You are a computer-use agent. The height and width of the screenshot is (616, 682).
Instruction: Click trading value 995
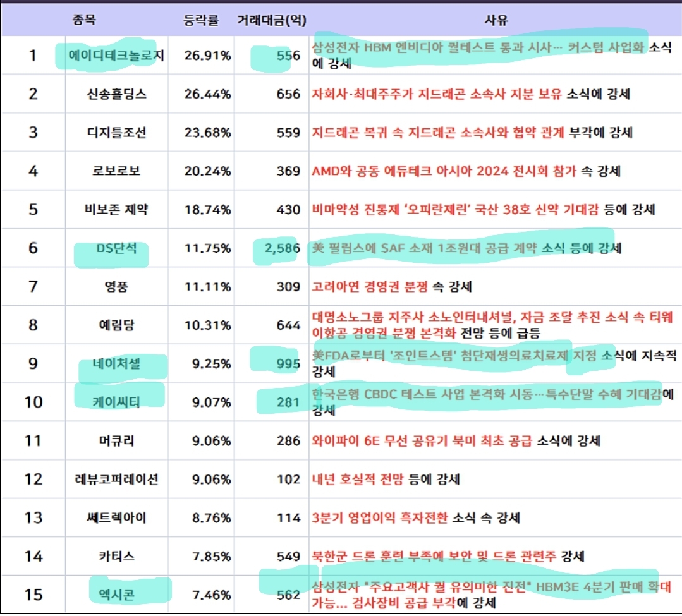tap(288, 364)
